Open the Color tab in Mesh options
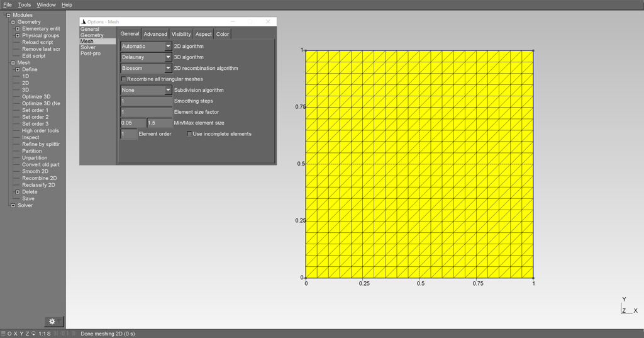Viewport: 644px width, 338px height. point(223,34)
